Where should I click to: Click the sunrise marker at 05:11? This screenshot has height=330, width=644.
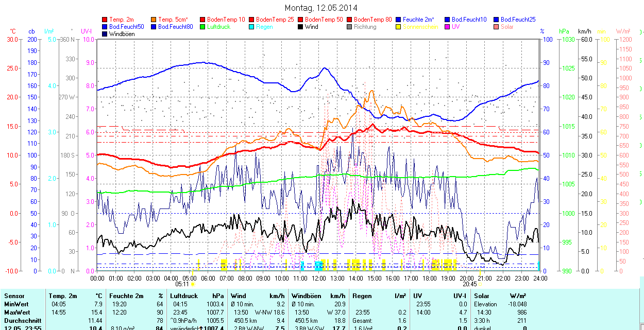point(193,284)
